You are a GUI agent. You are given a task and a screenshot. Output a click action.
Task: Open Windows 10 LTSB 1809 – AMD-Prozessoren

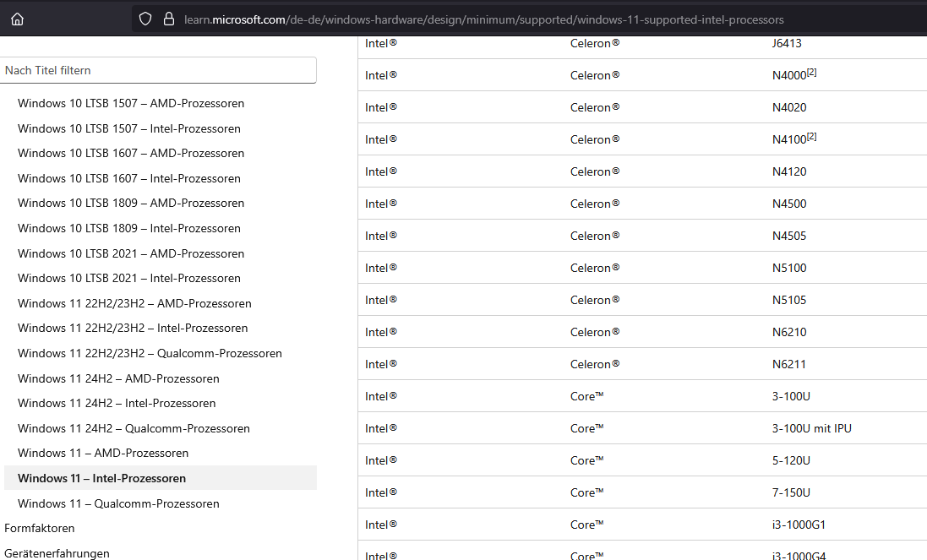(131, 204)
